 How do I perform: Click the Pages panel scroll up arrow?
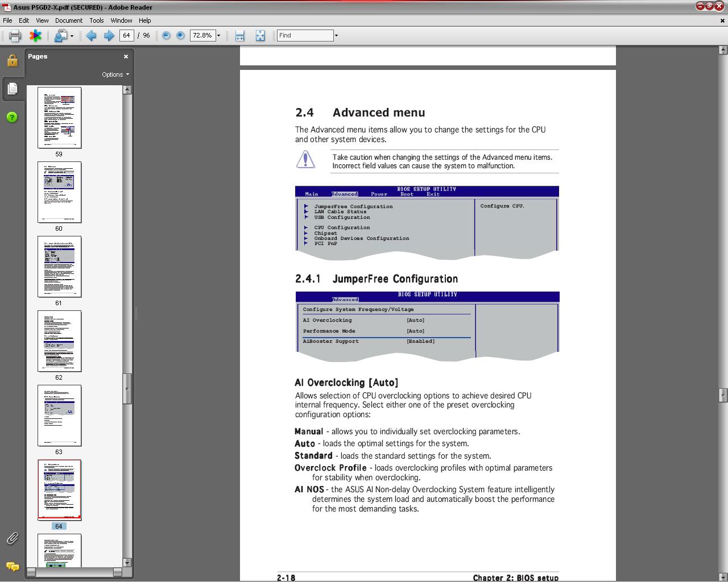[127, 90]
